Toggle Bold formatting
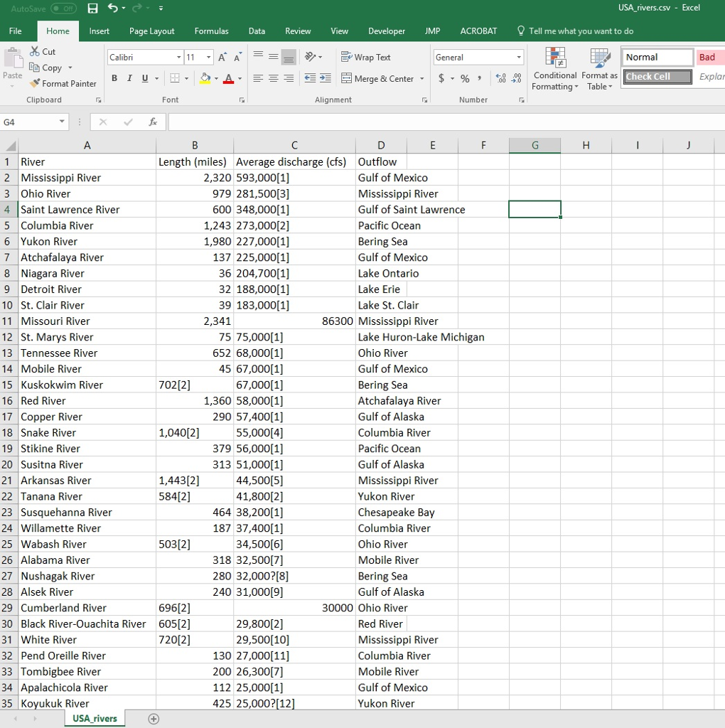725x728 pixels. pyautogui.click(x=114, y=78)
